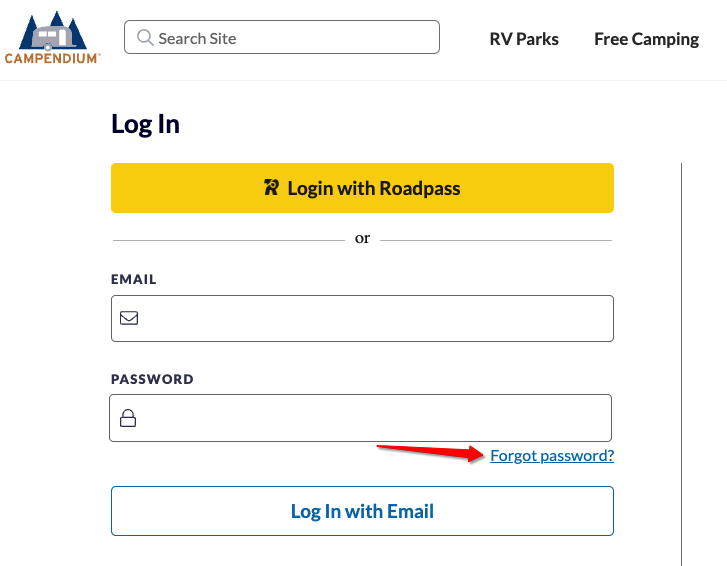Click the Campendium logo
The image size is (727, 566).
coord(52,38)
